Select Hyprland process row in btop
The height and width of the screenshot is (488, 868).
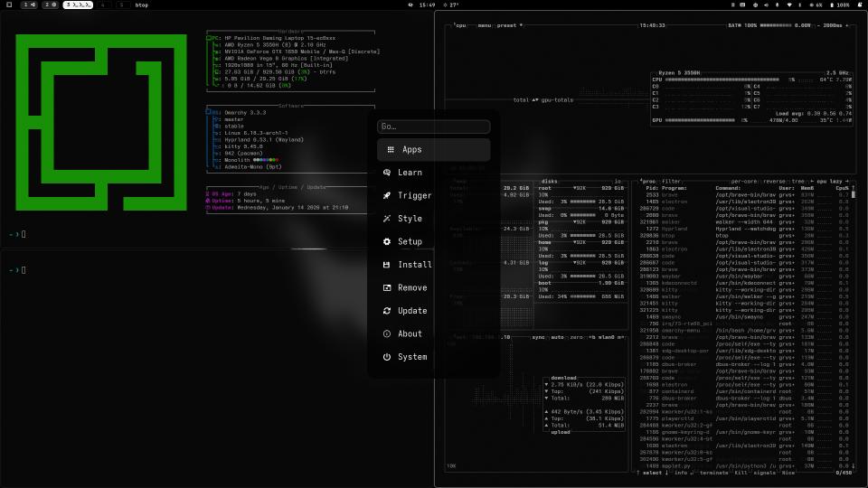click(744, 229)
